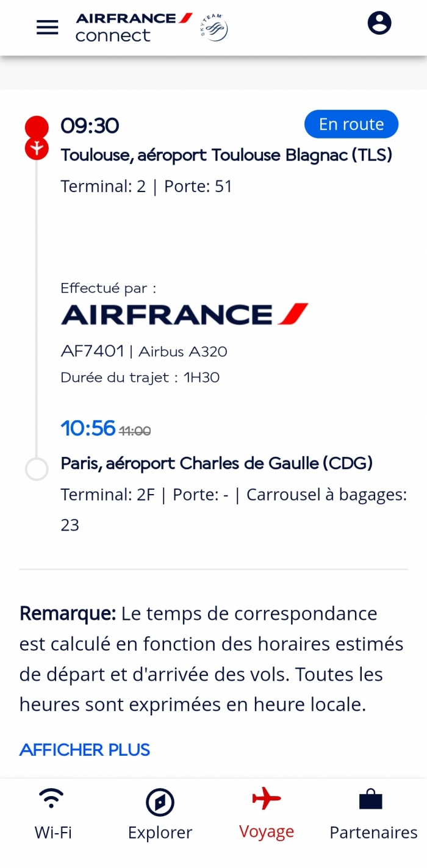Open the Partenaires shopping bag icon
Image resolution: width=427 pixels, height=868 pixels.
coord(371,799)
